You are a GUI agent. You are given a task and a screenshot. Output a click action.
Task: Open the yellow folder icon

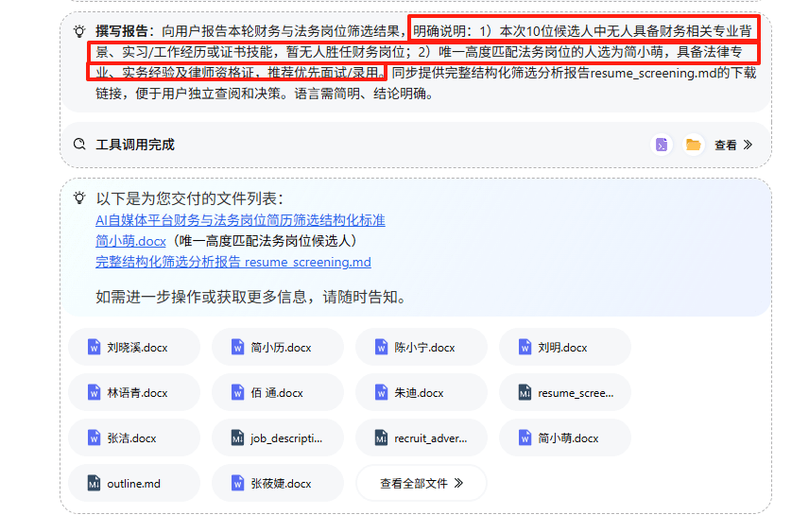[693, 145]
